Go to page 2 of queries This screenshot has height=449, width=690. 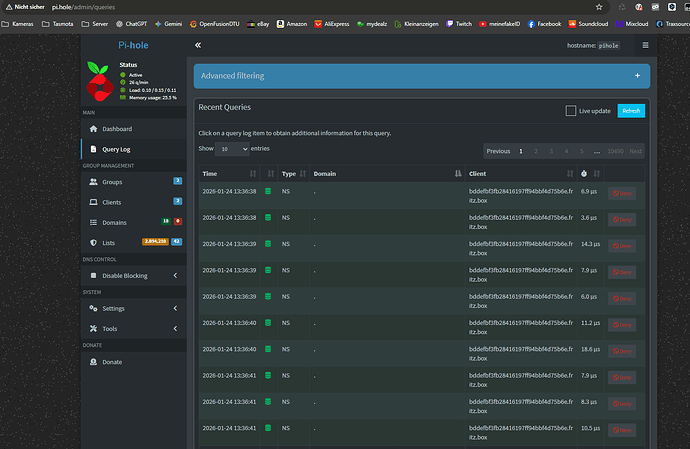536,151
